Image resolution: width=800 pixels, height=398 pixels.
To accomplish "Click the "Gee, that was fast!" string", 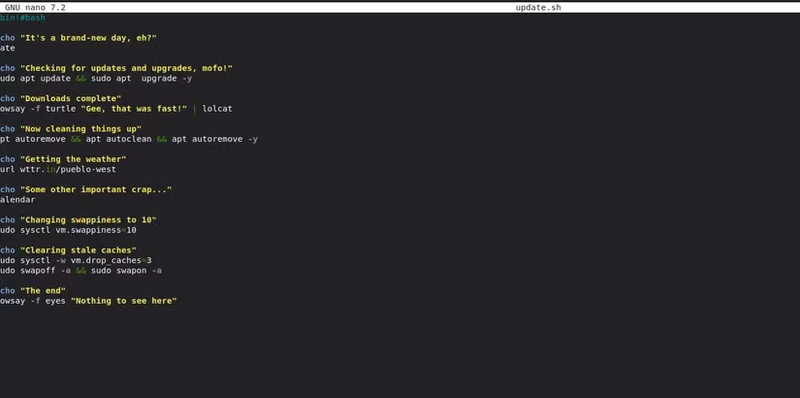I will (134, 109).
